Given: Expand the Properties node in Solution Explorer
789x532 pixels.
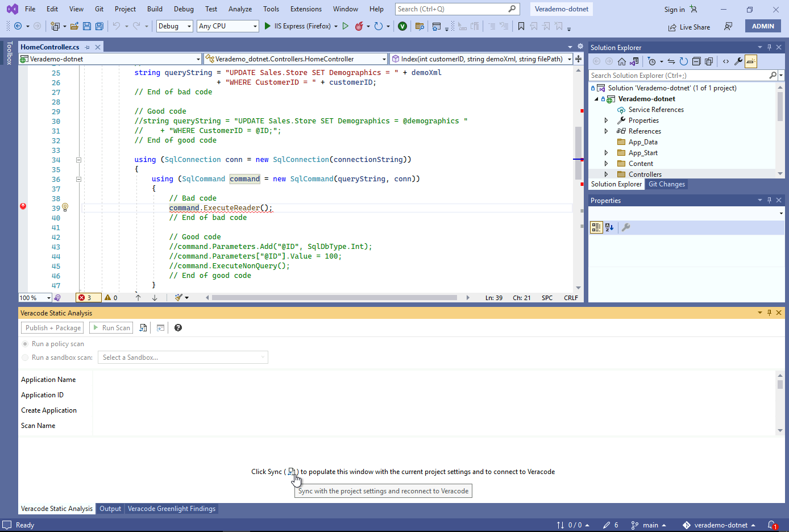Looking at the screenshot, I should coord(606,120).
